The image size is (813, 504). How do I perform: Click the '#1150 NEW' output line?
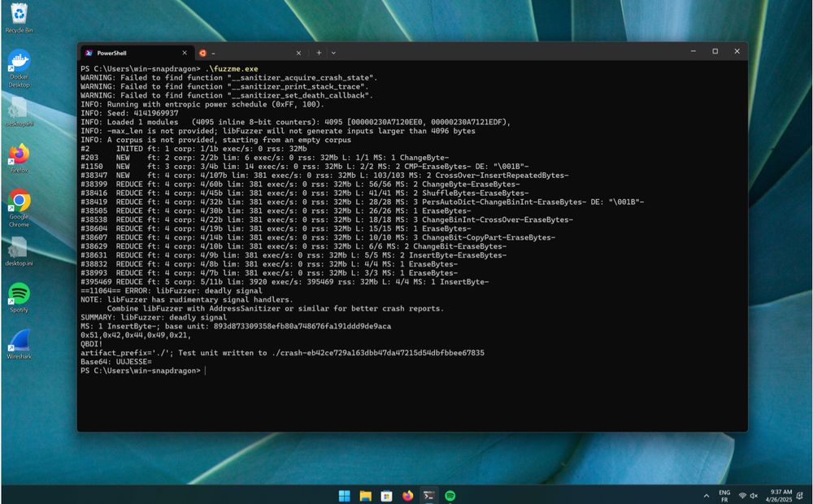pos(305,167)
